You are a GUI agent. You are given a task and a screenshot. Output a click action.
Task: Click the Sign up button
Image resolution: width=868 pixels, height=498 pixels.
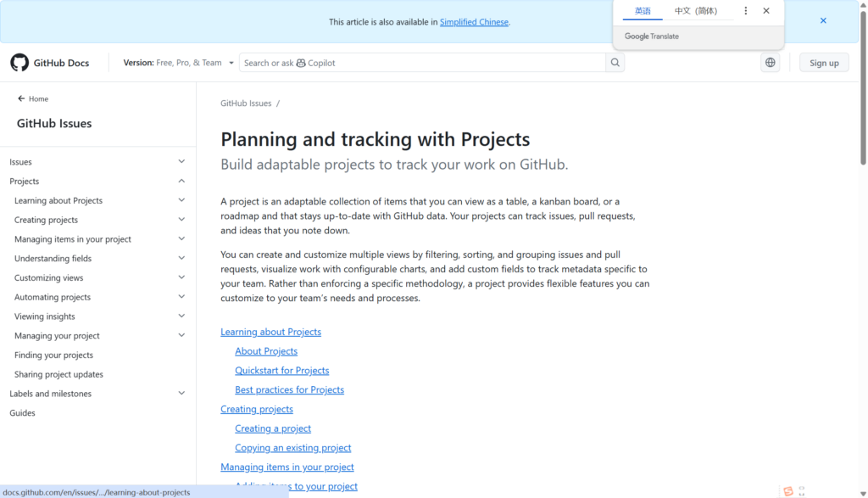click(824, 63)
